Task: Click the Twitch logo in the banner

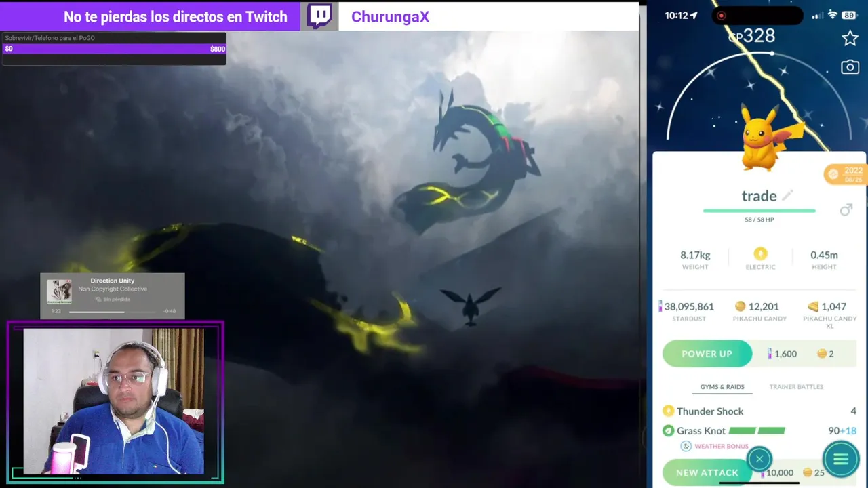Action: pos(319,16)
